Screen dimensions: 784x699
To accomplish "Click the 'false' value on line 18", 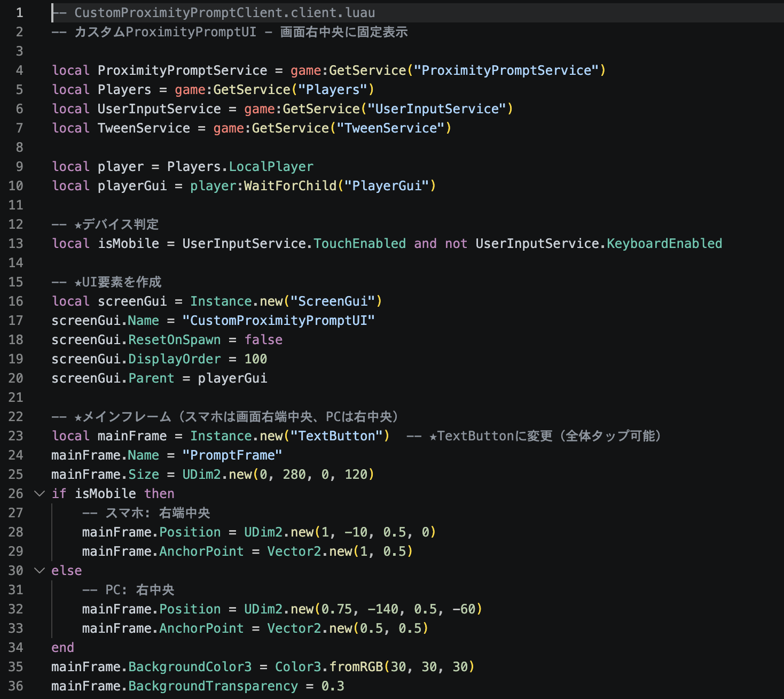I will coord(263,339).
